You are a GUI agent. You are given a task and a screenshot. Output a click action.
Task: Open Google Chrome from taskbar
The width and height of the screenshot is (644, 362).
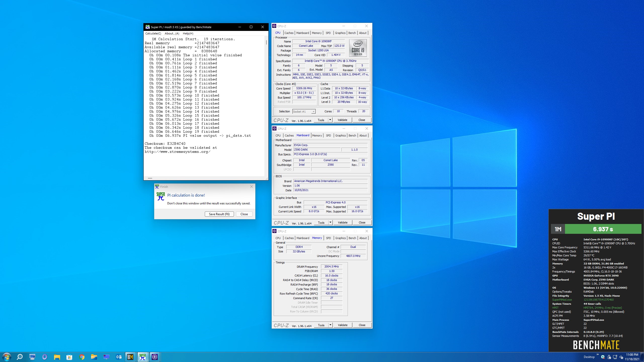coord(82,357)
